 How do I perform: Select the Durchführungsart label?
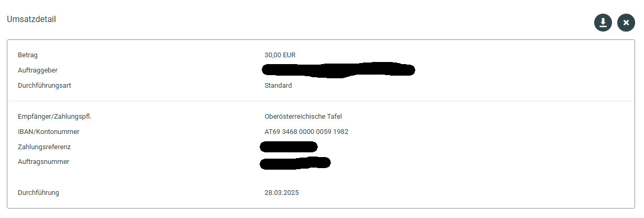(x=45, y=86)
